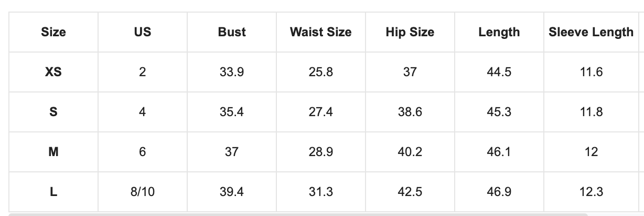Select the 8/10 US size cell
The image size is (644, 216).
click(143, 192)
